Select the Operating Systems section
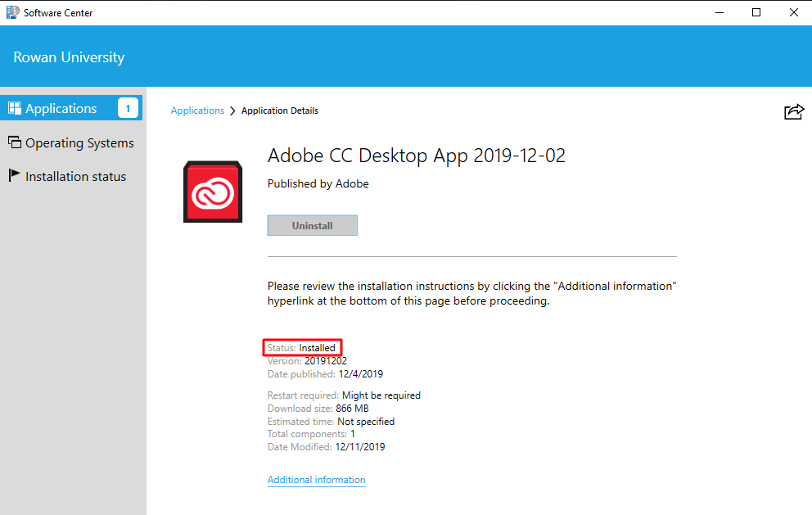The height and width of the screenshot is (515, 812). (x=79, y=142)
